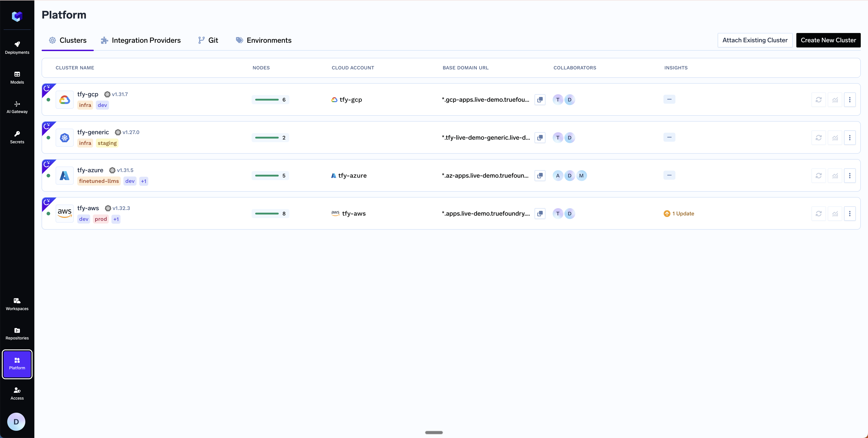Open the 1 Update insight for tfy-aws
The image size is (868, 438).
click(679, 214)
